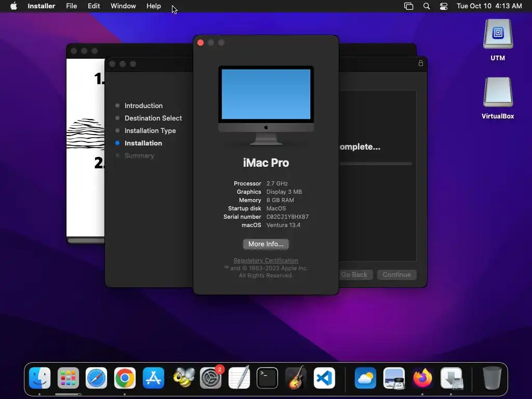532x399 pixels.
Task: Open the Apple menu
Action: coord(14,6)
